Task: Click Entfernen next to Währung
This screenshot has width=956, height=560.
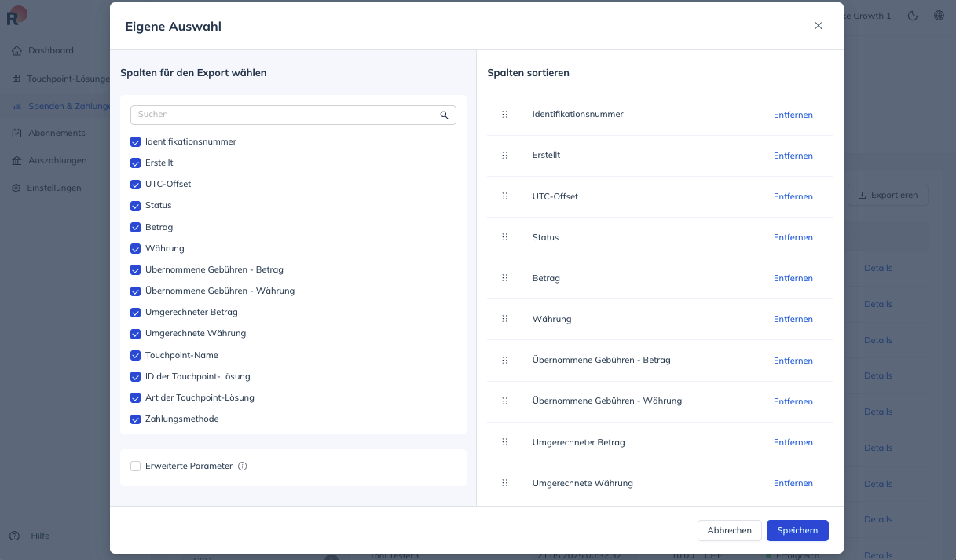Action: (793, 319)
